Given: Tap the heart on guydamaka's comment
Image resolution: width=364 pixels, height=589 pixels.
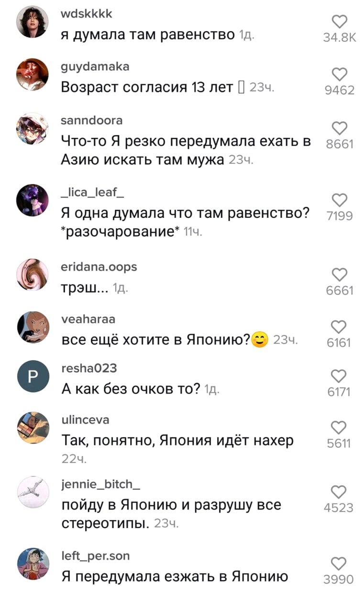Looking at the screenshot, I should tap(339, 74).
